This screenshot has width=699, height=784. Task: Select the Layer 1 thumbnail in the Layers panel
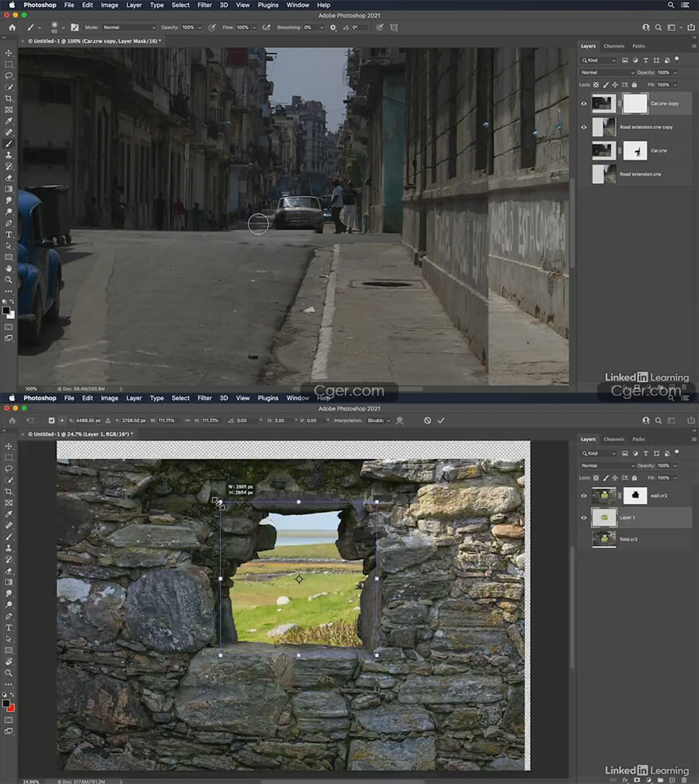tap(604, 517)
